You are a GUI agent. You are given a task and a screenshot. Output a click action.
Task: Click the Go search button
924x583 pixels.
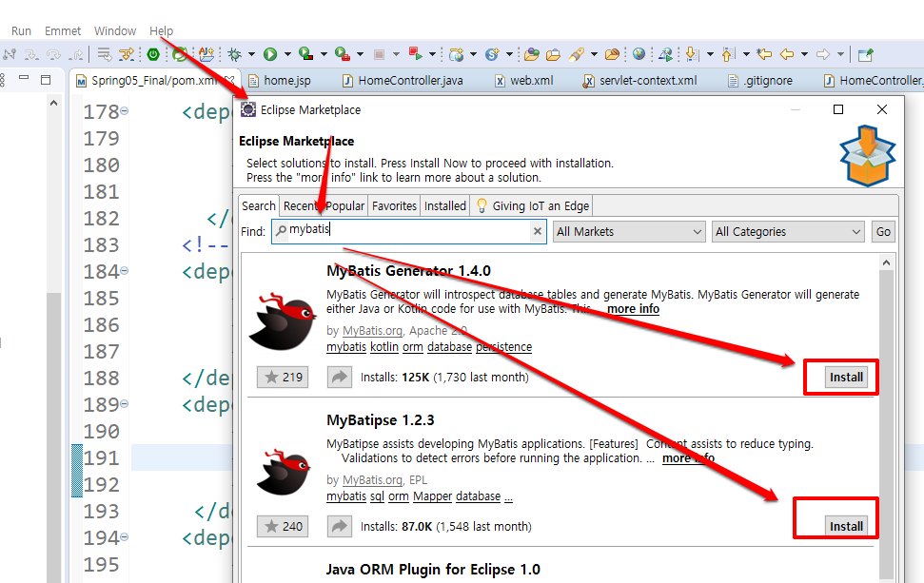(x=883, y=232)
